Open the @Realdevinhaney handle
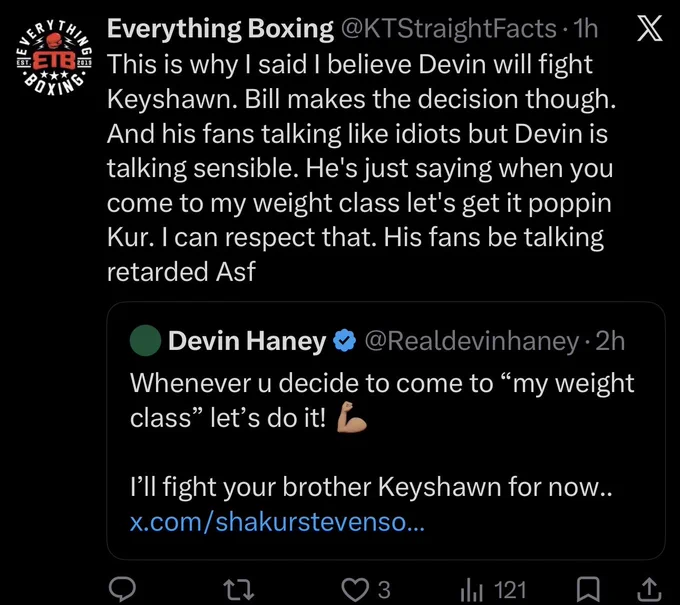The height and width of the screenshot is (605, 680). [x=472, y=341]
